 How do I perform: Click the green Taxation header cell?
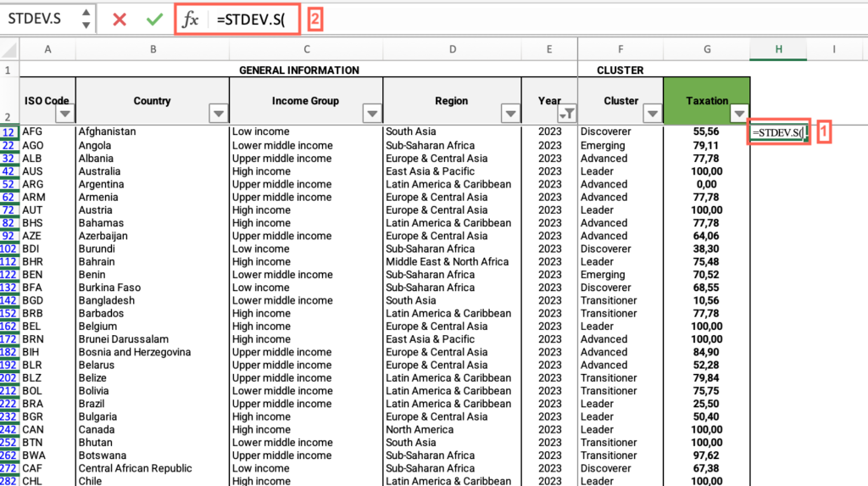[x=707, y=100]
